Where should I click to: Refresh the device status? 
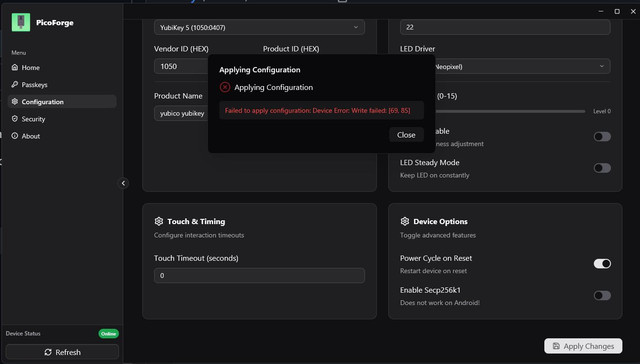[62, 352]
